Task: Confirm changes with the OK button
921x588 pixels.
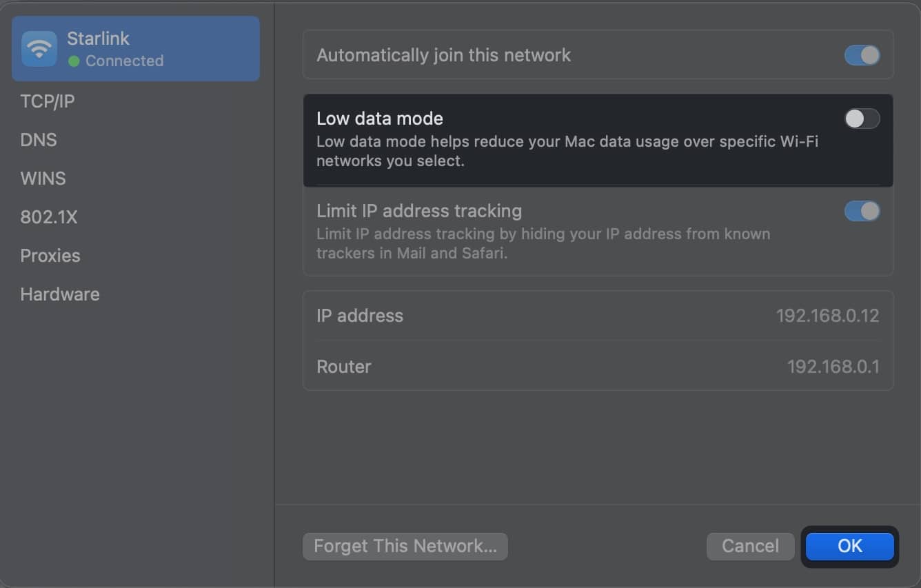Action: (x=850, y=546)
